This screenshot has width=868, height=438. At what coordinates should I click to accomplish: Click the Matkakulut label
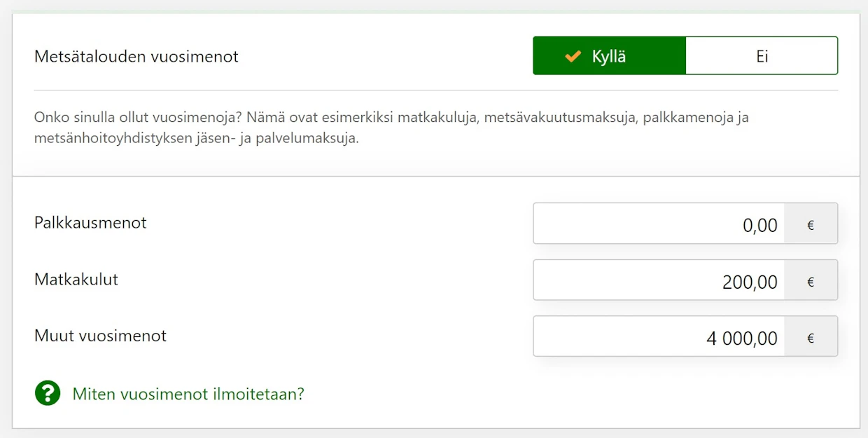click(x=76, y=280)
